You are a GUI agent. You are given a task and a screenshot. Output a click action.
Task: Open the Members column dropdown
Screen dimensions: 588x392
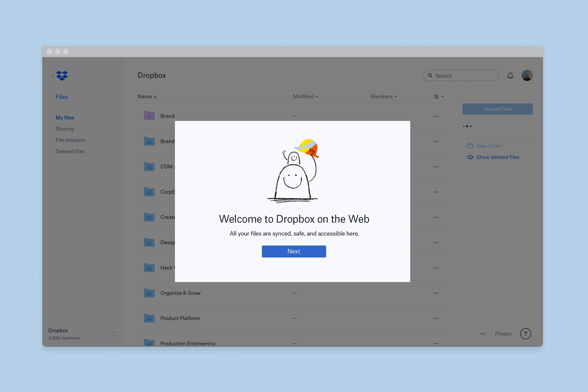pos(384,96)
